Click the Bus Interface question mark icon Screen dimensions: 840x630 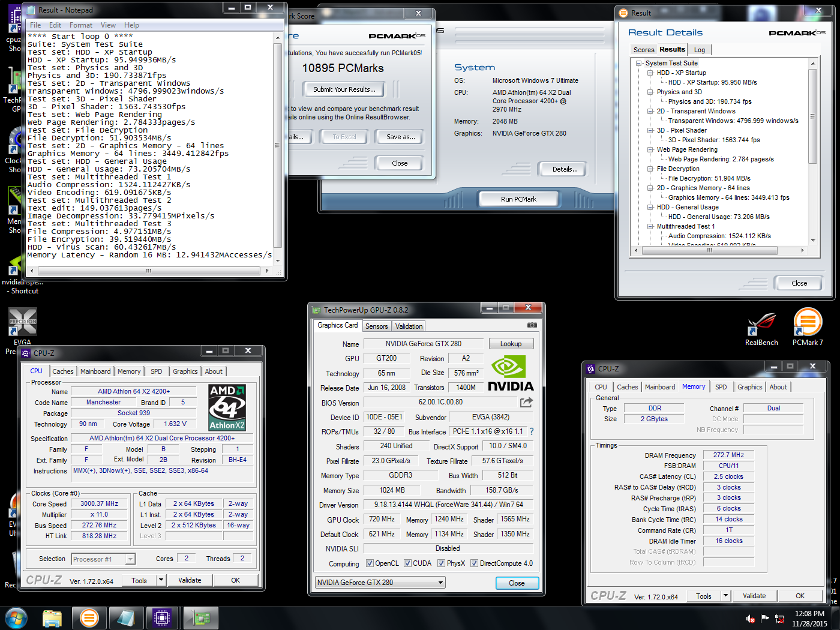click(531, 431)
